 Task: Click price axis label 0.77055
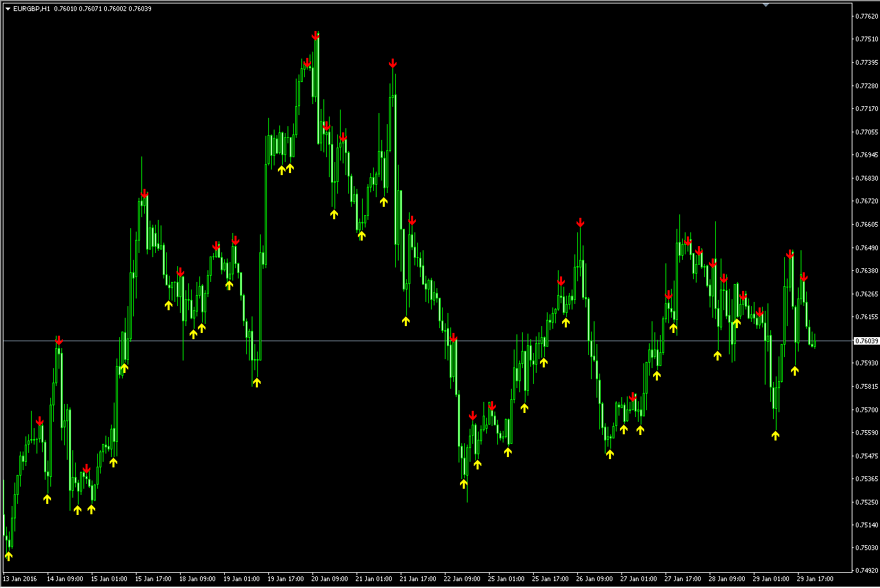(866, 132)
